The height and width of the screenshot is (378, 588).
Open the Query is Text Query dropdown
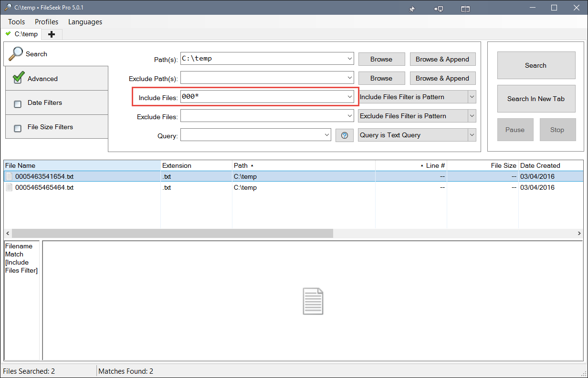click(x=472, y=135)
